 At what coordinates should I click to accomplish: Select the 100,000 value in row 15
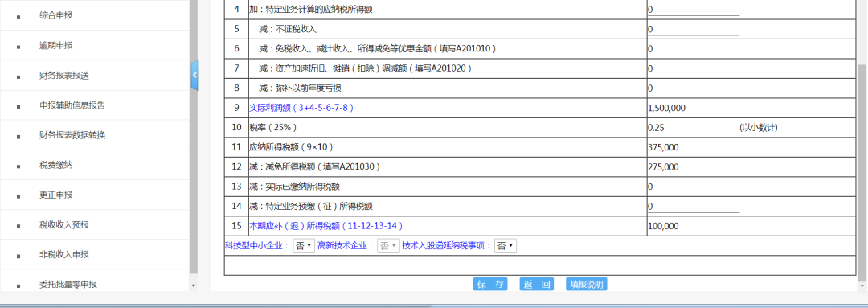point(663,226)
